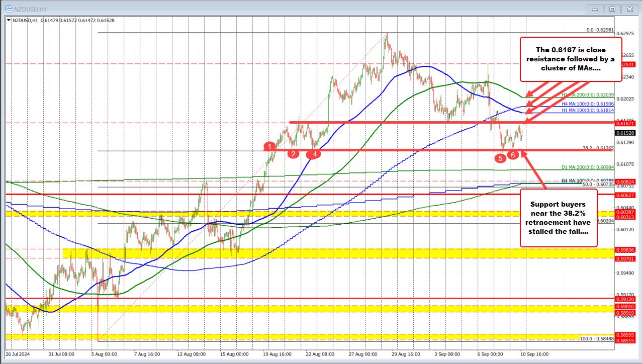Minimize the NZDUSD chart window
Image resolution: width=642 pixels, height=364 pixels.
594,9
